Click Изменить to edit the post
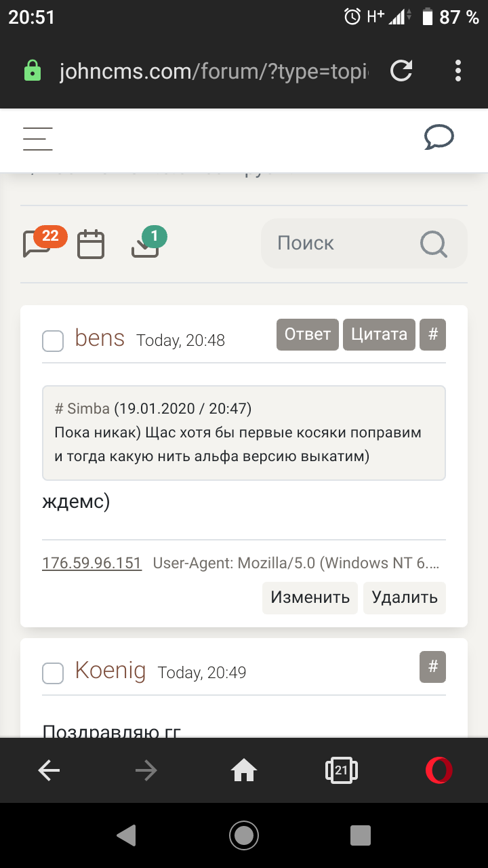 coord(310,597)
